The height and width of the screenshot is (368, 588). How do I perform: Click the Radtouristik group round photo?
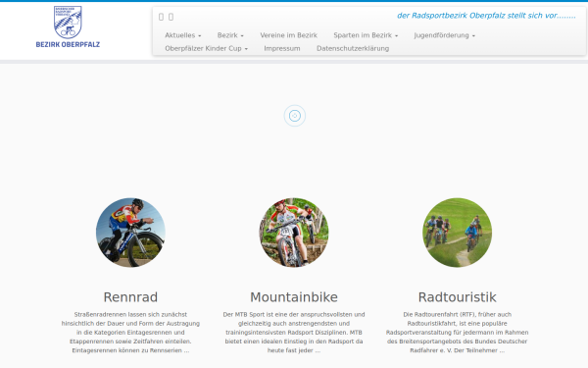click(x=457, y=233)
